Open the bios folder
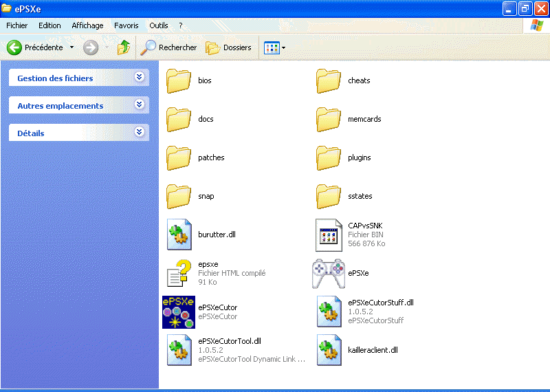 point(179,80)
